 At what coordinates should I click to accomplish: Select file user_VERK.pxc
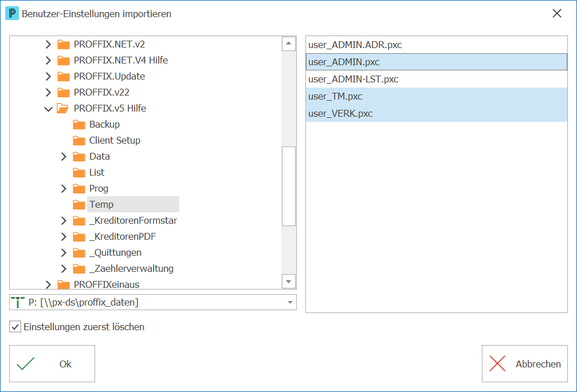tap(437, 113)
